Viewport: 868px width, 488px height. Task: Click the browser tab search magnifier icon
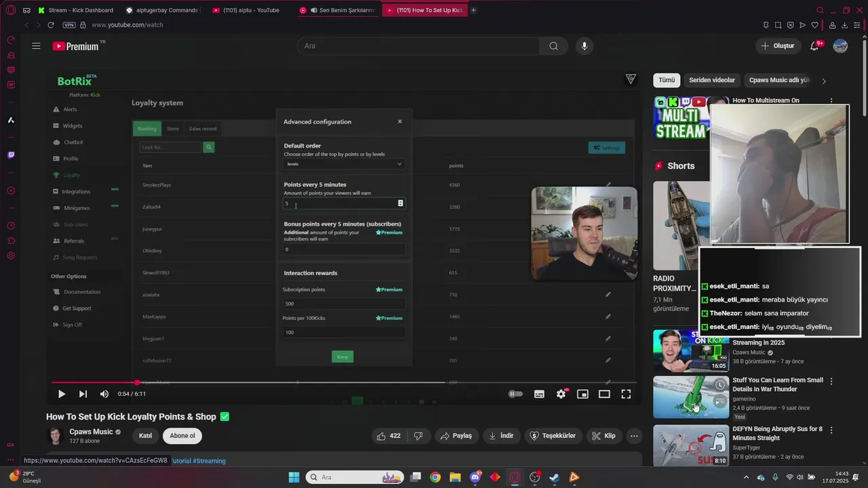pyautogui.click(x=820, y=10)
